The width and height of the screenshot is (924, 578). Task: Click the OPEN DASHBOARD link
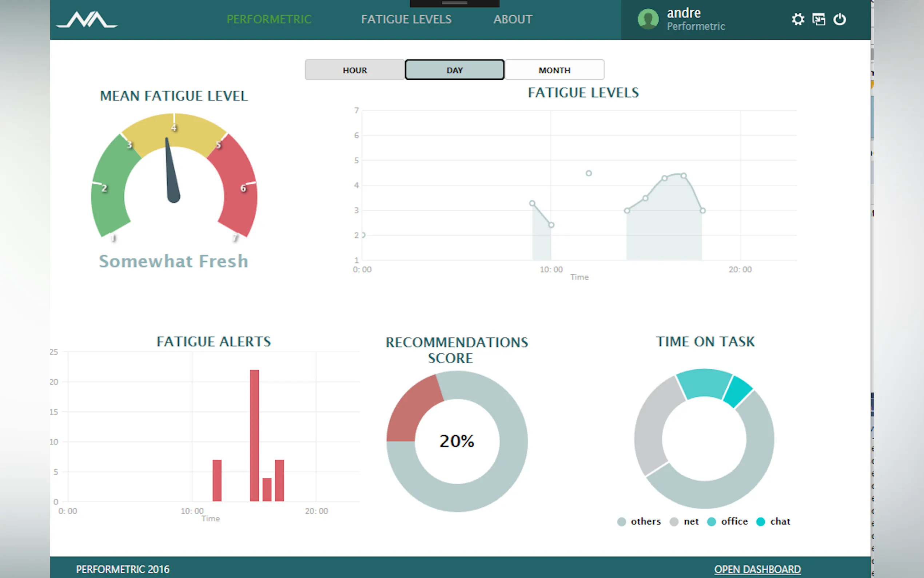point(757,569)
